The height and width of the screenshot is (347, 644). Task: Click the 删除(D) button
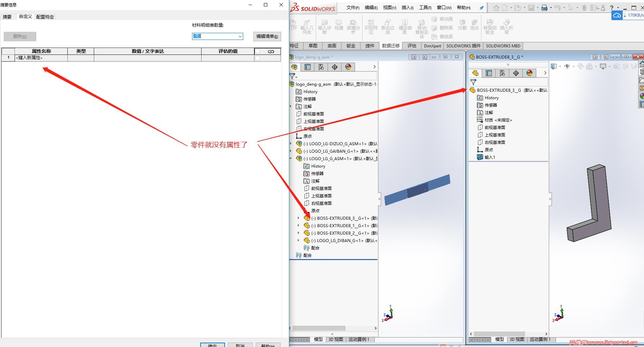tap(20, 37)
